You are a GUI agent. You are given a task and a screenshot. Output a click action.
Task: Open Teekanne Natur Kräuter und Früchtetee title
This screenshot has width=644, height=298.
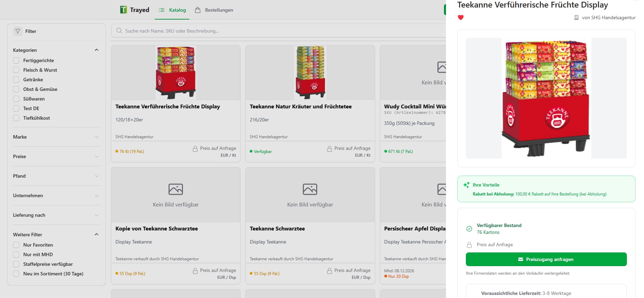pos(301,107)
